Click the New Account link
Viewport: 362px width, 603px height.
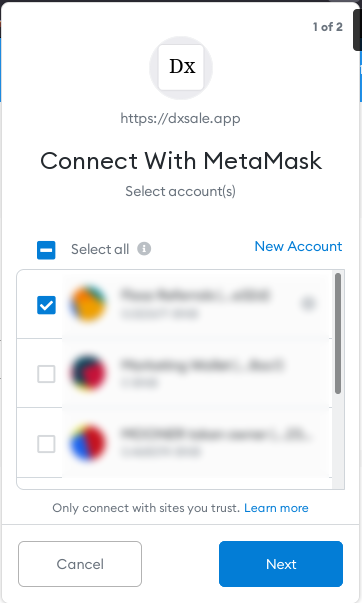tap(298, 246)
